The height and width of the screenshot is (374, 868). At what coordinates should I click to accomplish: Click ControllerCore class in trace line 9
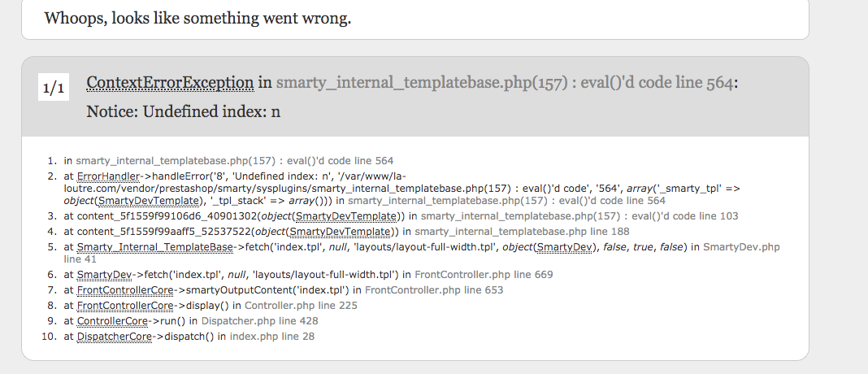pos(112,321)
